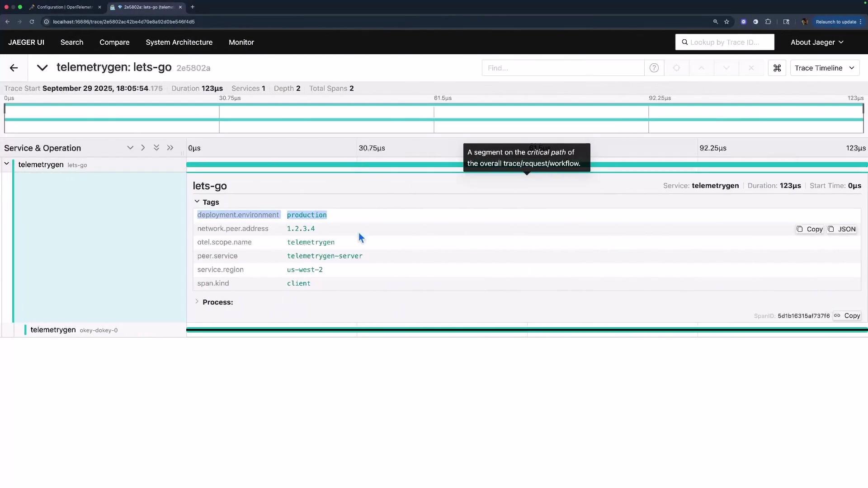This screenshot has width=868, height=488.
Task: Click the otel.scope.name telemetrygen value
Action: click(311, 242)
